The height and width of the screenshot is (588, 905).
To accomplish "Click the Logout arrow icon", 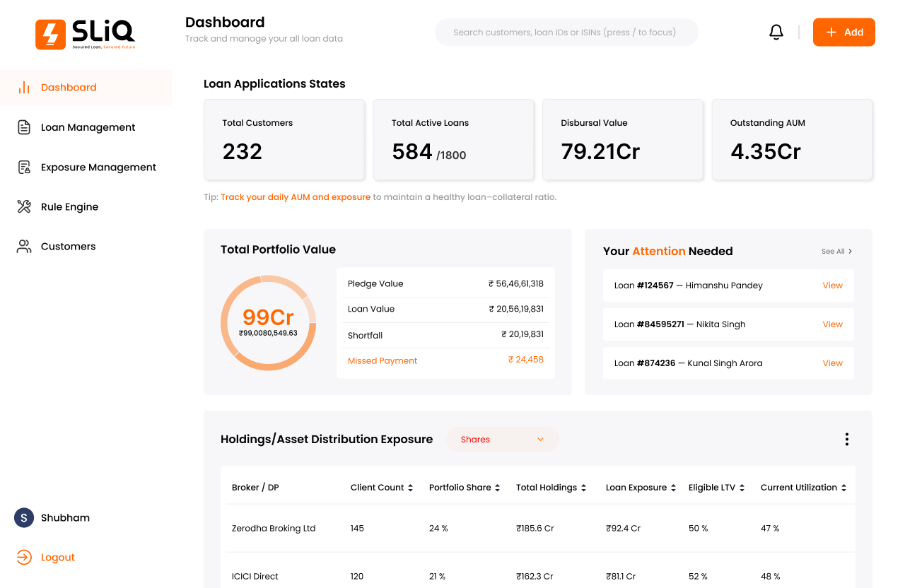I will point(23,557).
